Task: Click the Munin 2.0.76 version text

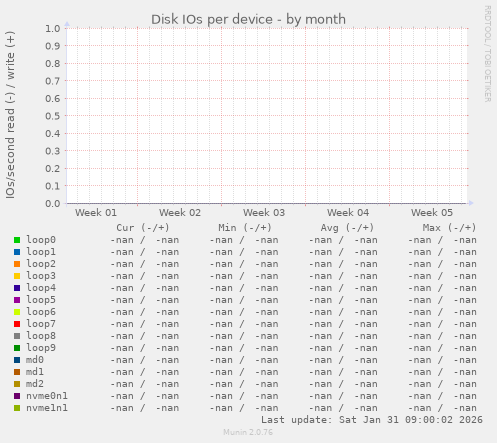Action: click(x=248, y=432)
